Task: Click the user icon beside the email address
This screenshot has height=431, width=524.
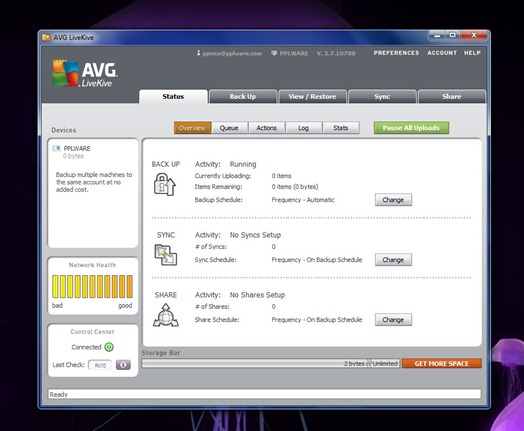Action: coord(199,53)
